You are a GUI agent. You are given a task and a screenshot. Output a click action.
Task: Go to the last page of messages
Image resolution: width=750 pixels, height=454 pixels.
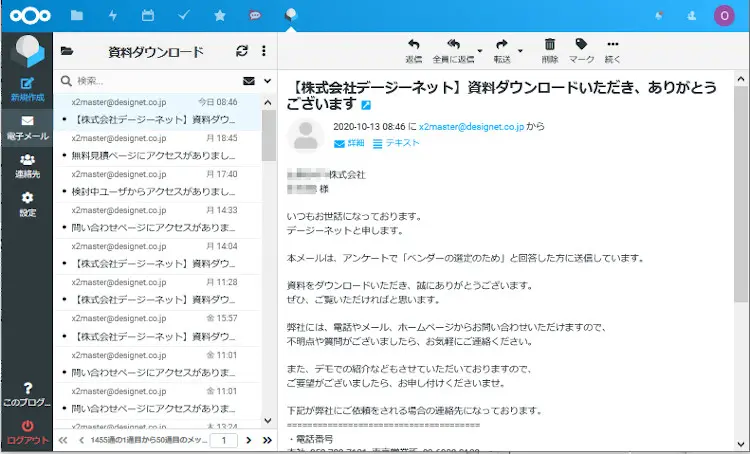(x=267, y=440)
